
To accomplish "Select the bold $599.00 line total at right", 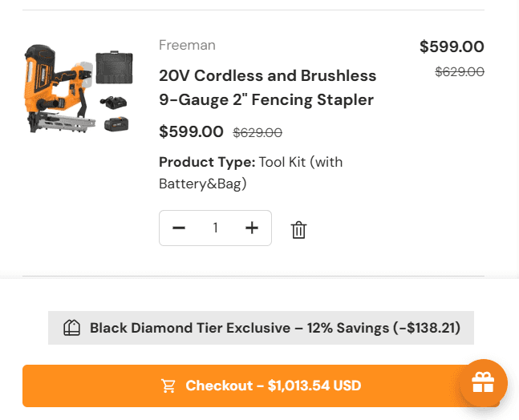I will click(x=452, y=46).
